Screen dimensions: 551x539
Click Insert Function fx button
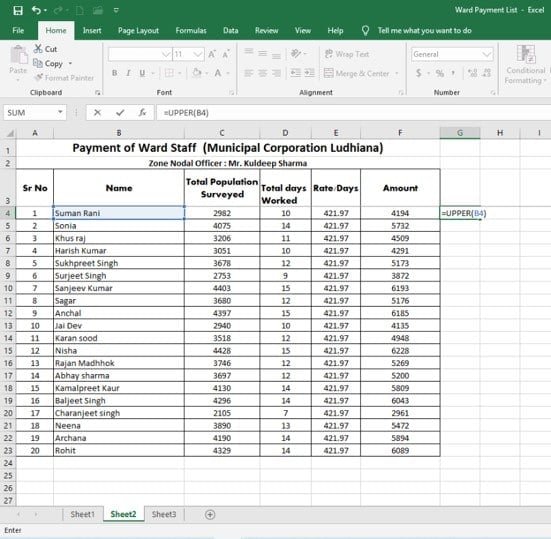(x=142, y=112)
